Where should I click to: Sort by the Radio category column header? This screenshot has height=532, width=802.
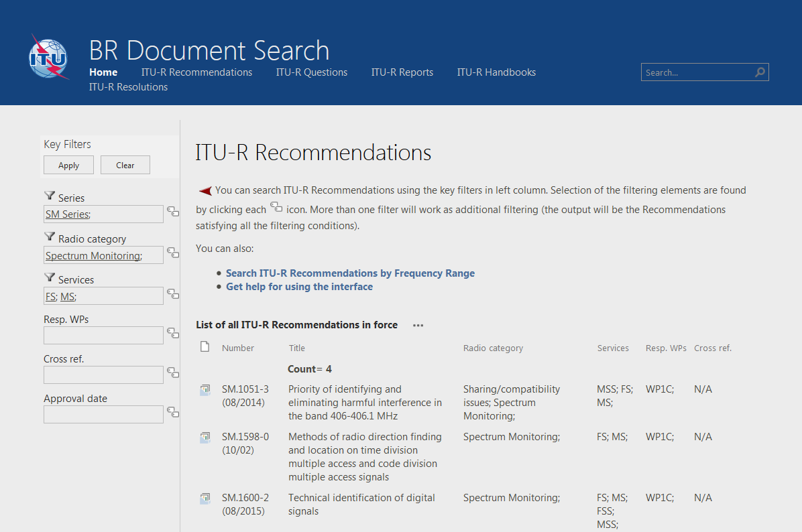[493, 348]
